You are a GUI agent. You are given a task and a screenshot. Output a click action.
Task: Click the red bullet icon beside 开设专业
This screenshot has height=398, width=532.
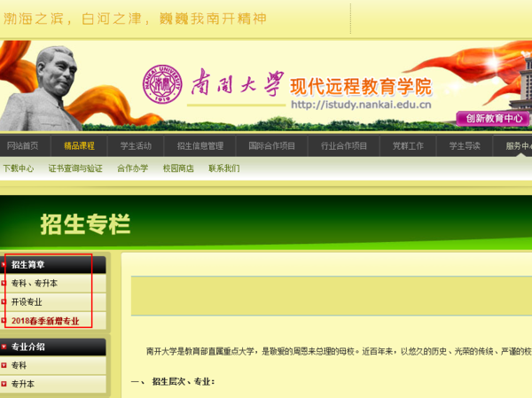pyautogui.click(x=4, y=301)
